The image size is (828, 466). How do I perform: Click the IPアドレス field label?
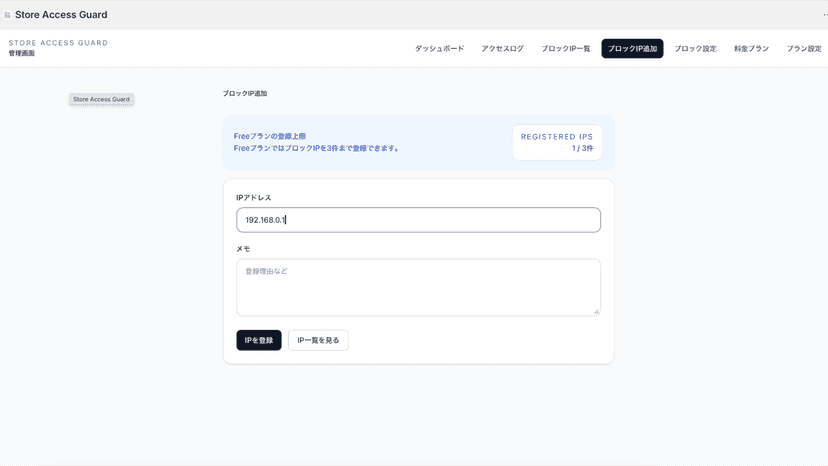pos(253,198)
